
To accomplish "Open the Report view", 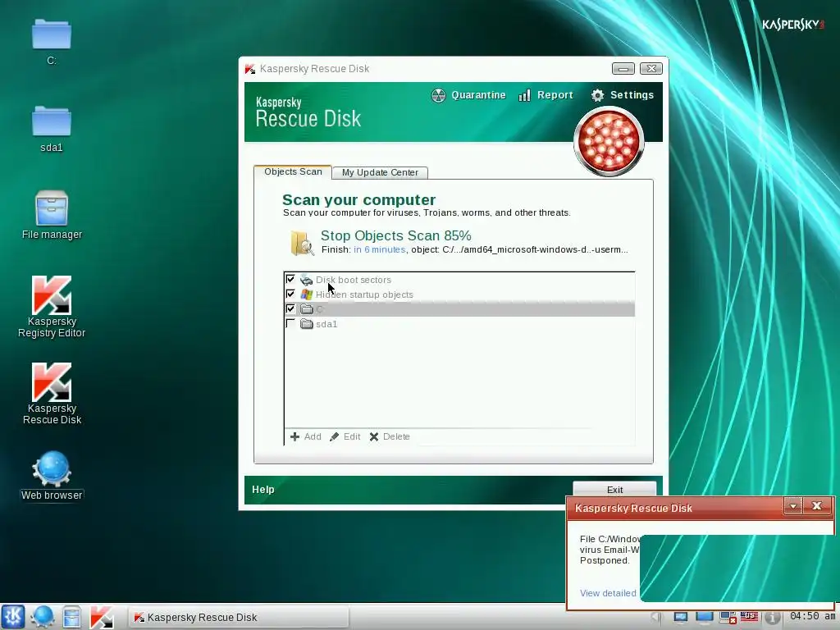I will click(546, 95).
